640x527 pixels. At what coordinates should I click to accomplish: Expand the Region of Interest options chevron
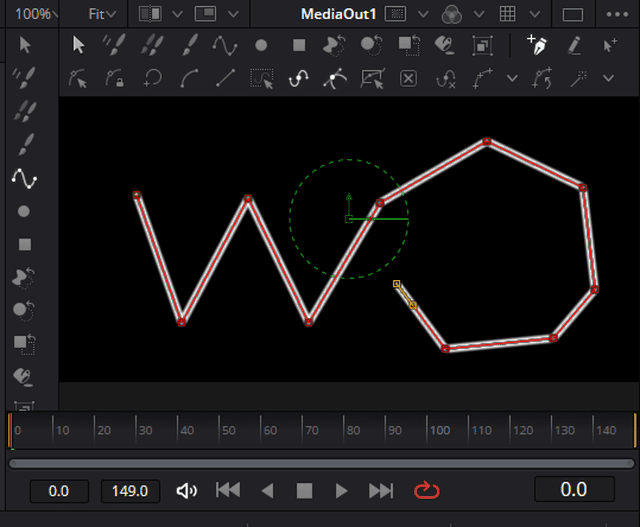pyautogui.click(x=423, y=15)
